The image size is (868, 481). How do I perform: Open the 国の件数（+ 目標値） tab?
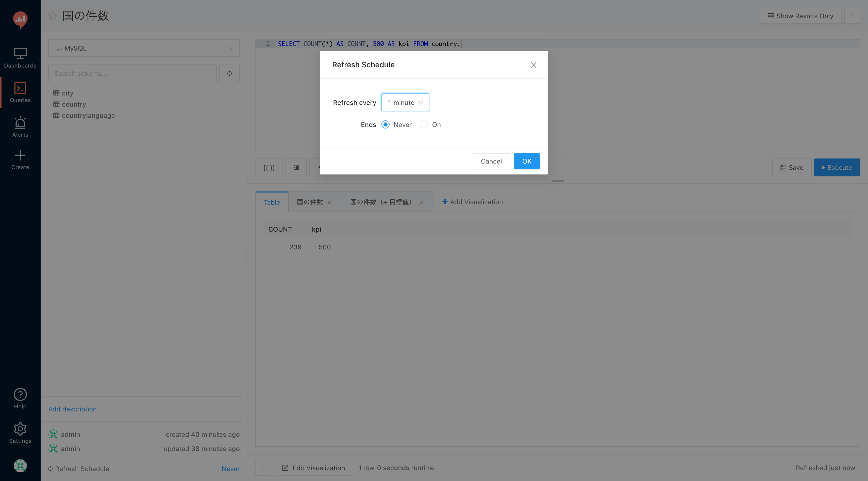pos(381,202)
